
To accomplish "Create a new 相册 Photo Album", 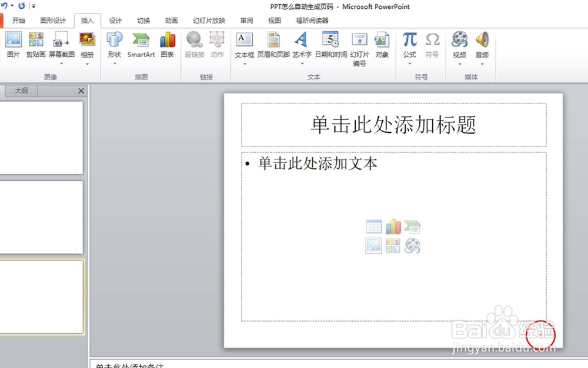I will tap(86, 44).
